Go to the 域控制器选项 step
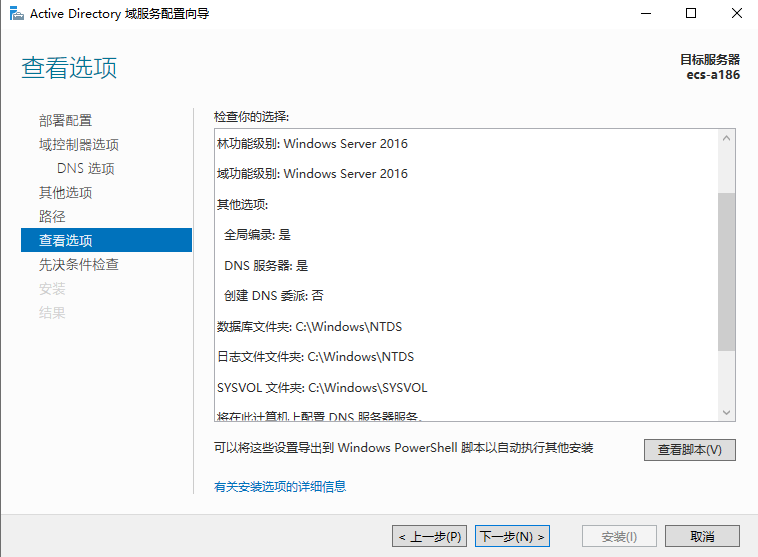 79,145
